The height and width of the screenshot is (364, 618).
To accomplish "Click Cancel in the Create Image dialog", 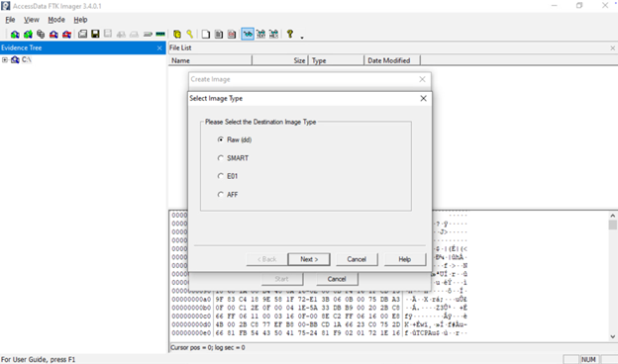I will point(337,279).
